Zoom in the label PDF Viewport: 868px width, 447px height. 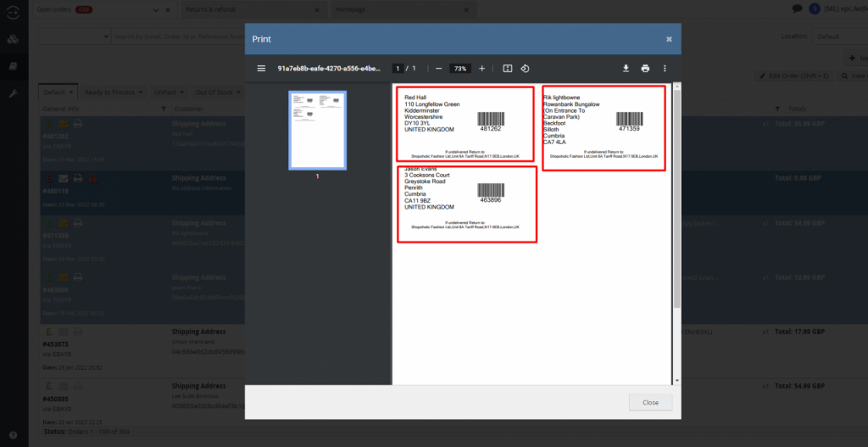[x=481, y=69]
